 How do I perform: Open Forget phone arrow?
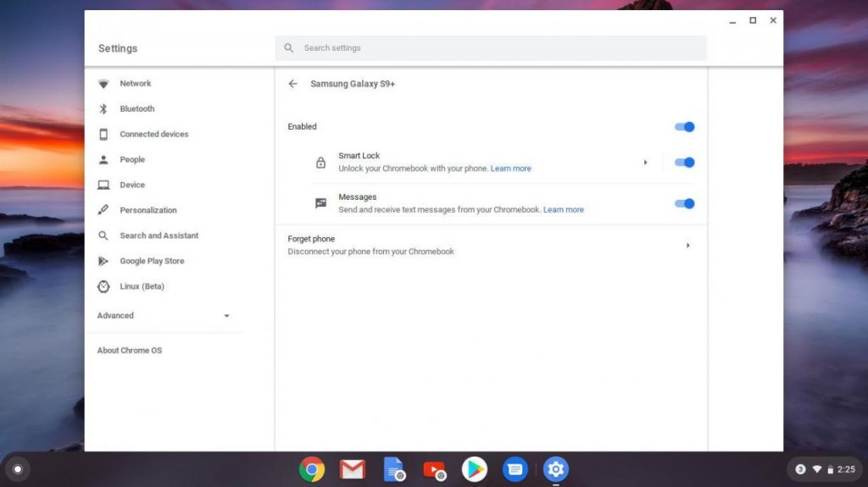click(x=688, y=245)
